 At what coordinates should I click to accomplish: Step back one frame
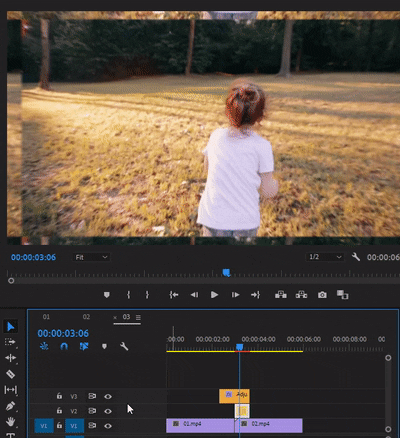point(194,295)
